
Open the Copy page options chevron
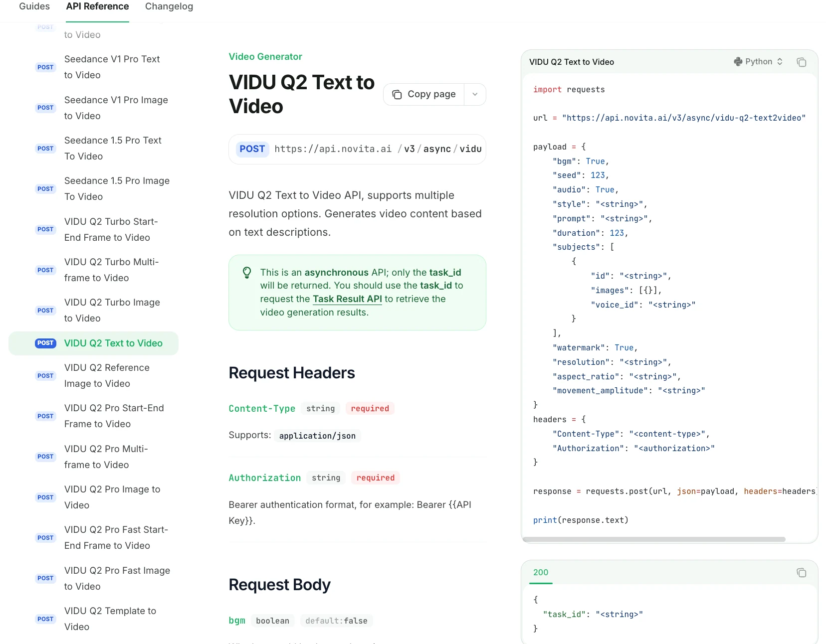[475, 94]
